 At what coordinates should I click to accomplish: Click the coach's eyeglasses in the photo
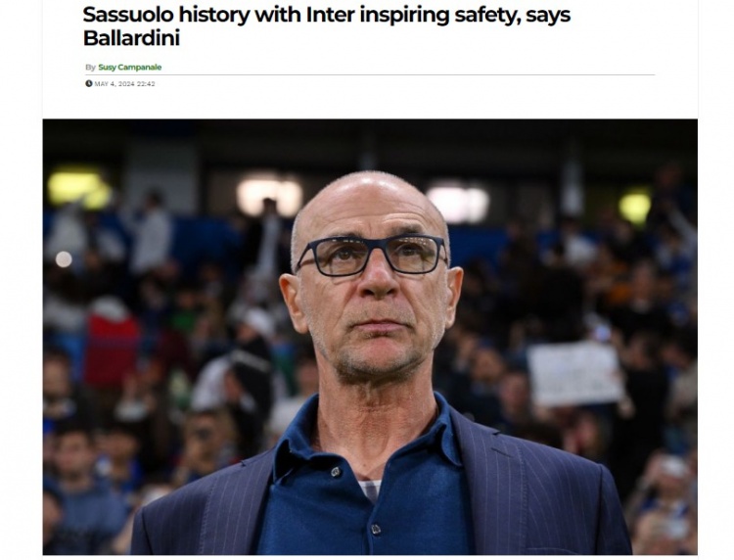[372, 256]
